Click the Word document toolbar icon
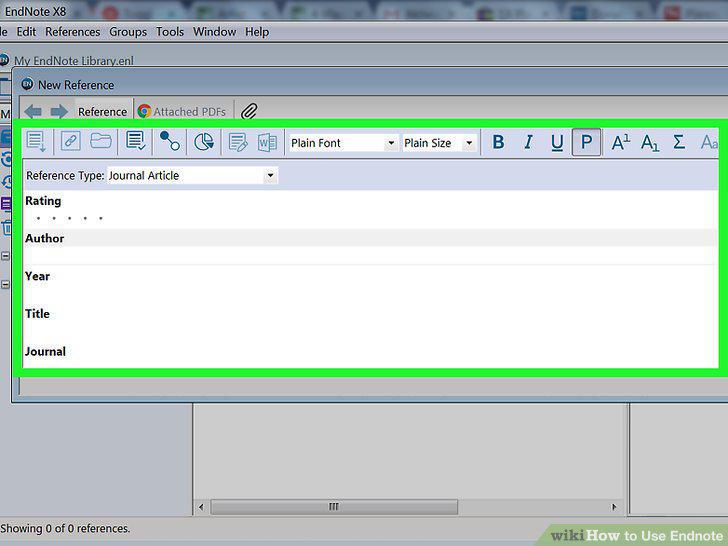The width and height of the screenshot is (728, 546). [267, 143]
